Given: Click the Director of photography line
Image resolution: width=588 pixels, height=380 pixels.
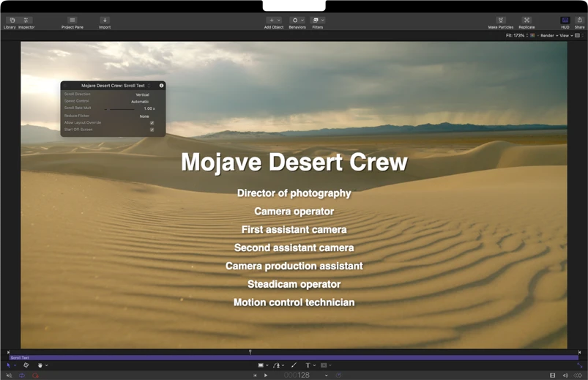Looking at the screenshot, I should 294,193.
